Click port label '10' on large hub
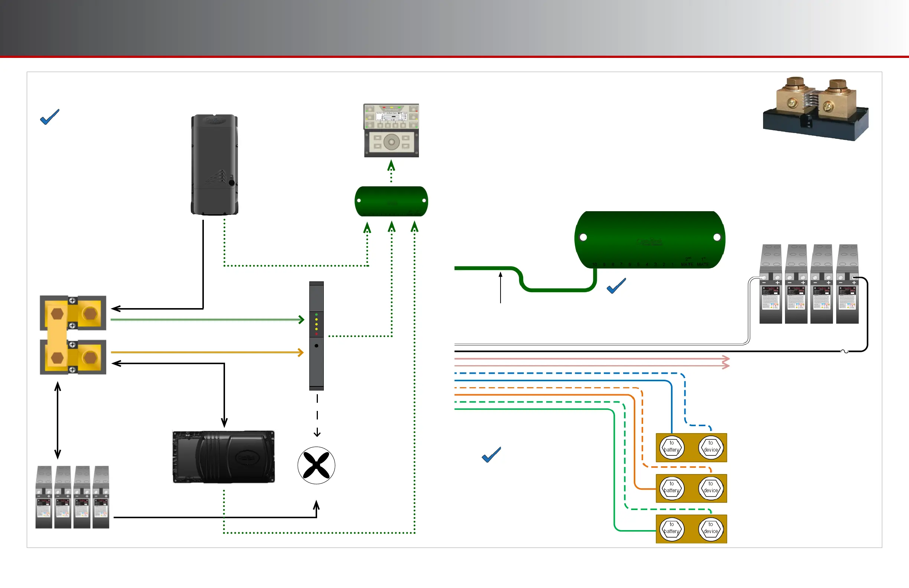 pos(595,265)
